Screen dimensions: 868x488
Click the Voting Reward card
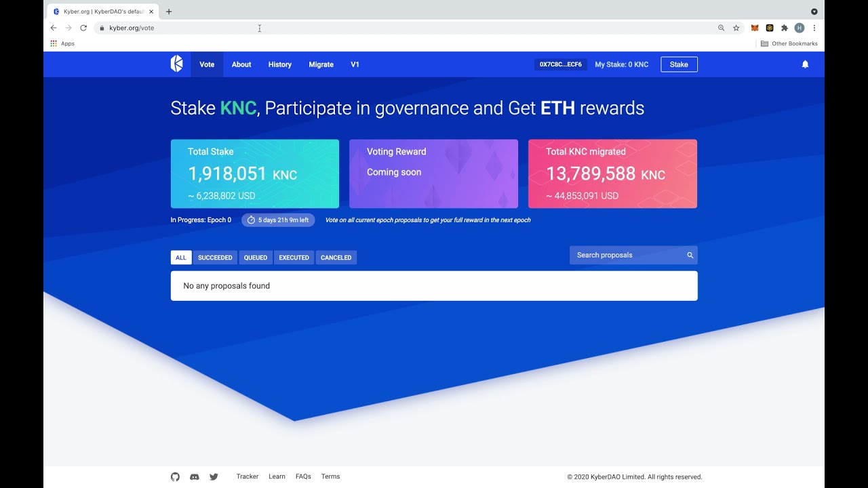coord(433,174)
